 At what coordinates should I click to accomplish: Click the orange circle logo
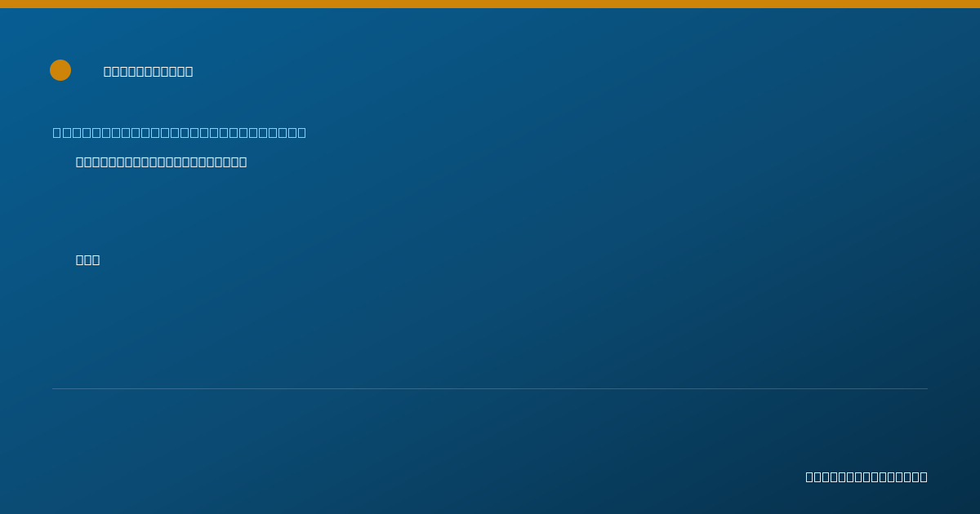coord(60,70)
